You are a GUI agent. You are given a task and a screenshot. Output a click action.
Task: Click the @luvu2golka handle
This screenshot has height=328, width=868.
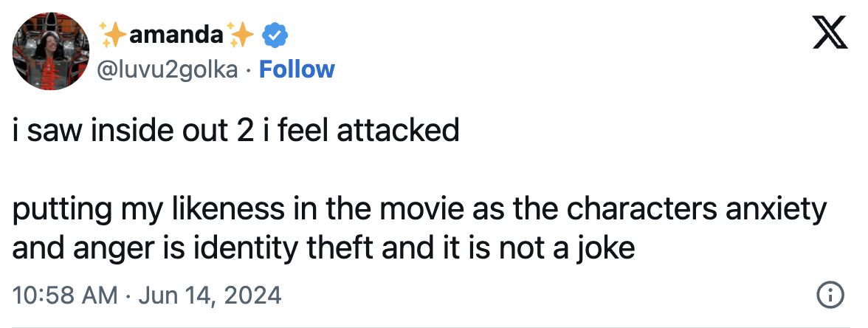[x=167, y=69]
